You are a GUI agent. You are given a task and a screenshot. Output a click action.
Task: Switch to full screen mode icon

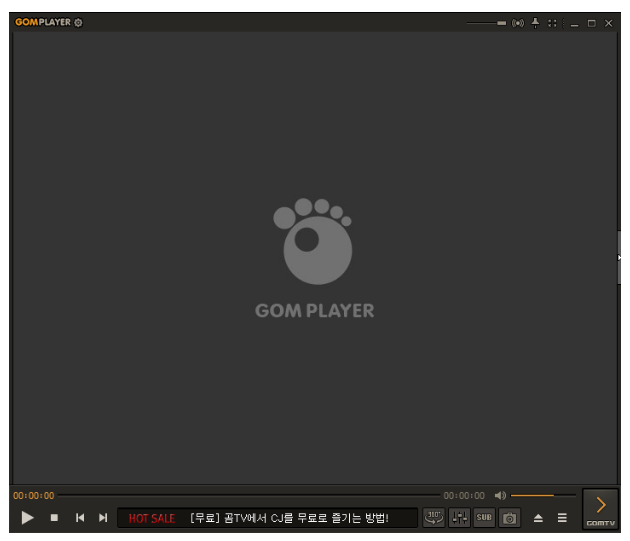[552, 23]
